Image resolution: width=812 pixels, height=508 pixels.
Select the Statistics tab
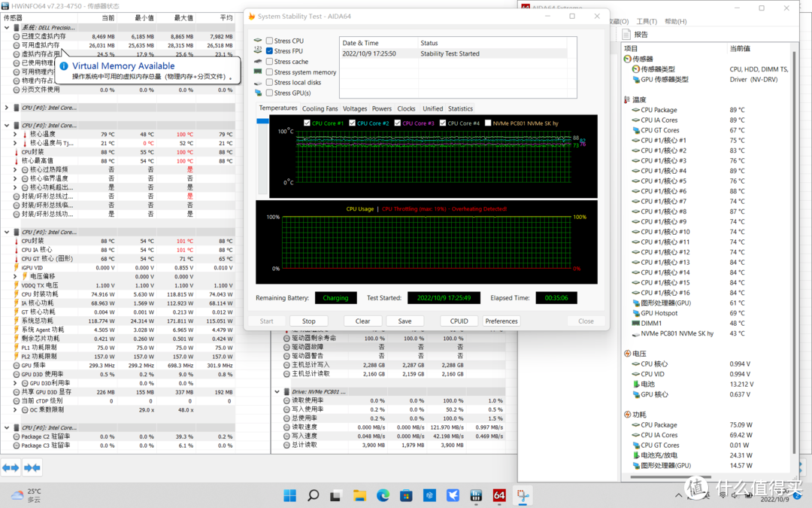tap(460, 108)
